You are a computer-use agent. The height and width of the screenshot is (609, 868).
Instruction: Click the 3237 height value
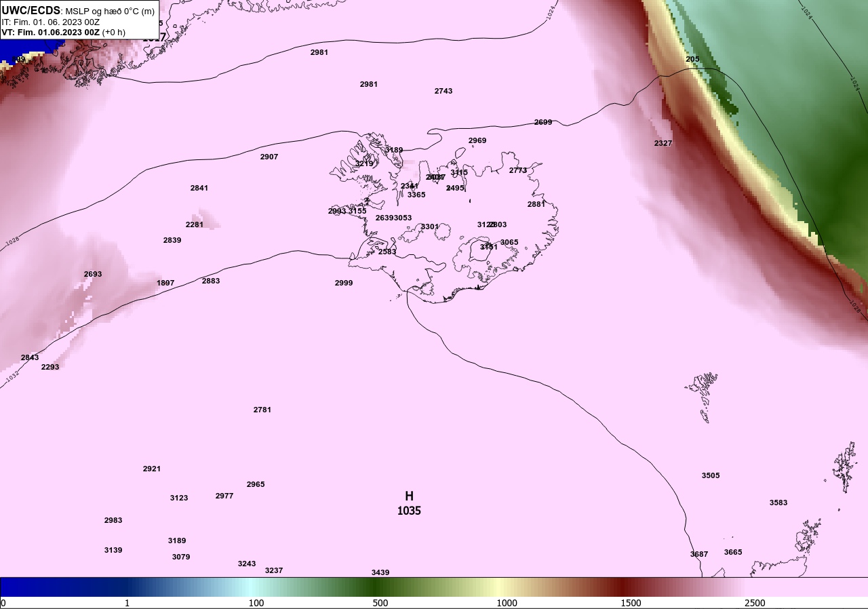point(274,570)
